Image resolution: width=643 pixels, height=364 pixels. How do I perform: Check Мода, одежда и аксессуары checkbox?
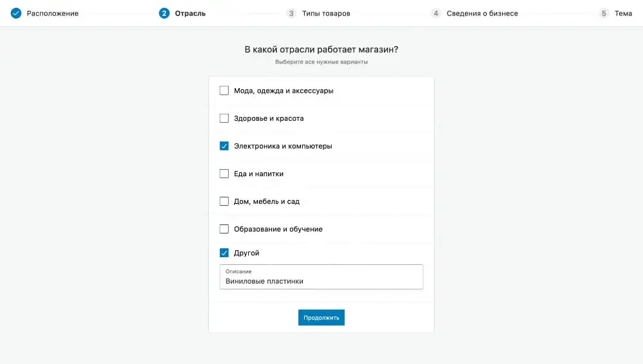[x=224, y=90]
